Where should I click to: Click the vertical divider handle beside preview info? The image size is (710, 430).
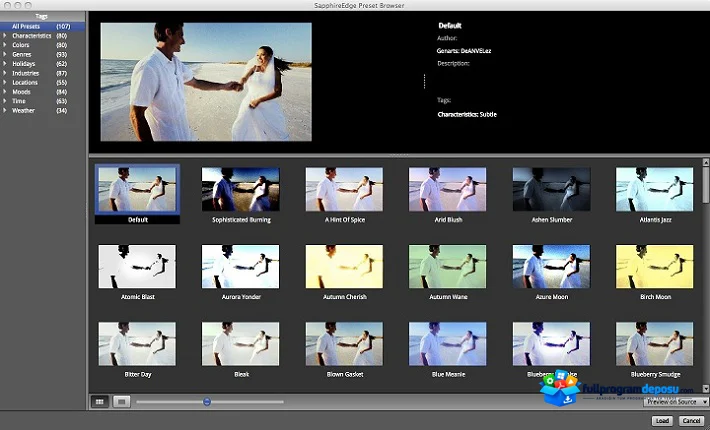424,81
